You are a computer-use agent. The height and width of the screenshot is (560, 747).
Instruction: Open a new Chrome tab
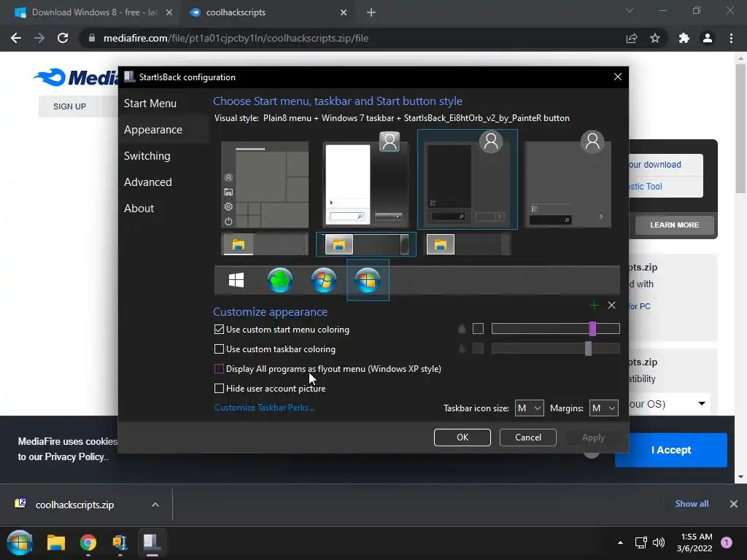[x=371, y=12]
